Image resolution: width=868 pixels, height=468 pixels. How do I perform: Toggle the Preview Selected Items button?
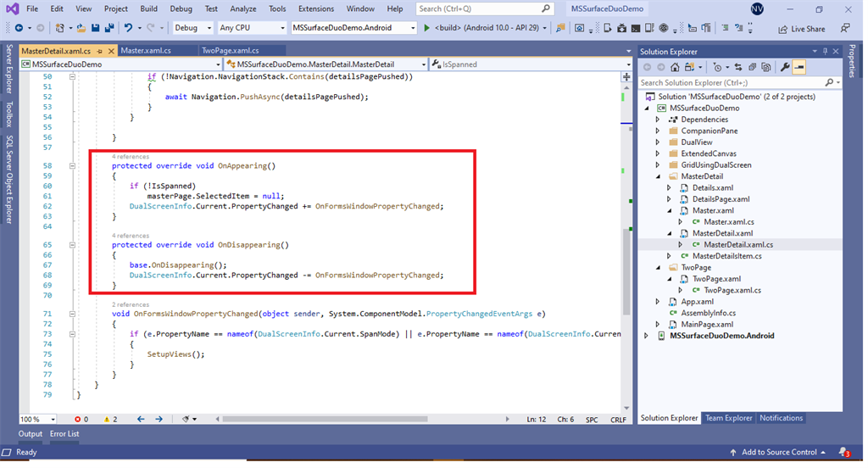798,67
